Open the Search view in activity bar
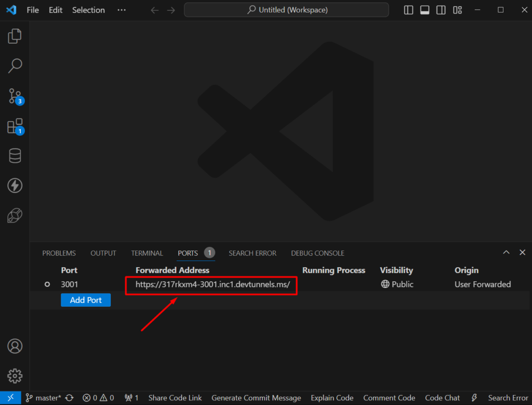Viewport: 532px width, 405px height. tap(15, 66)
